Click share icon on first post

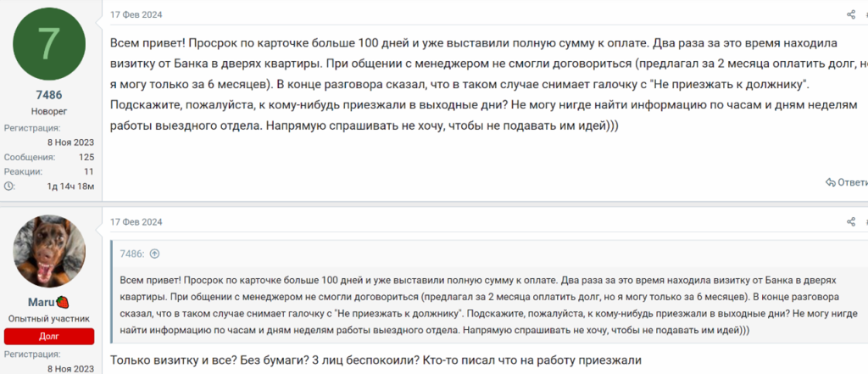pyautogui.click(x=850, y=14)
